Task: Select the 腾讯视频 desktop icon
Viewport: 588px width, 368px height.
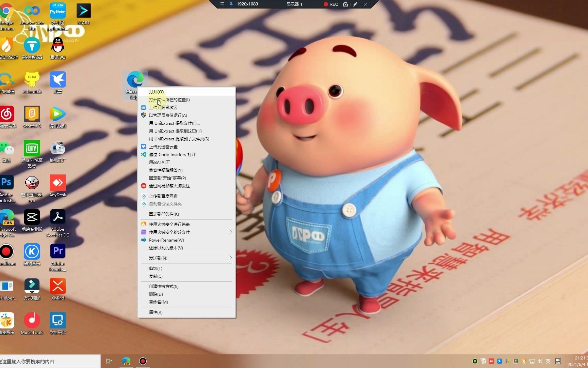Action: pyautogui.click(x=58, y=117)
